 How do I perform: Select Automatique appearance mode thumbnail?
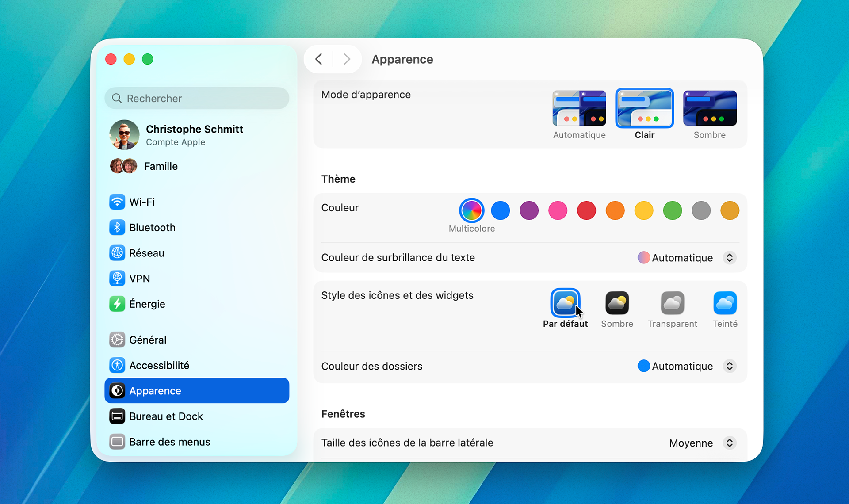pyautogui.click(x=579, y=109)
